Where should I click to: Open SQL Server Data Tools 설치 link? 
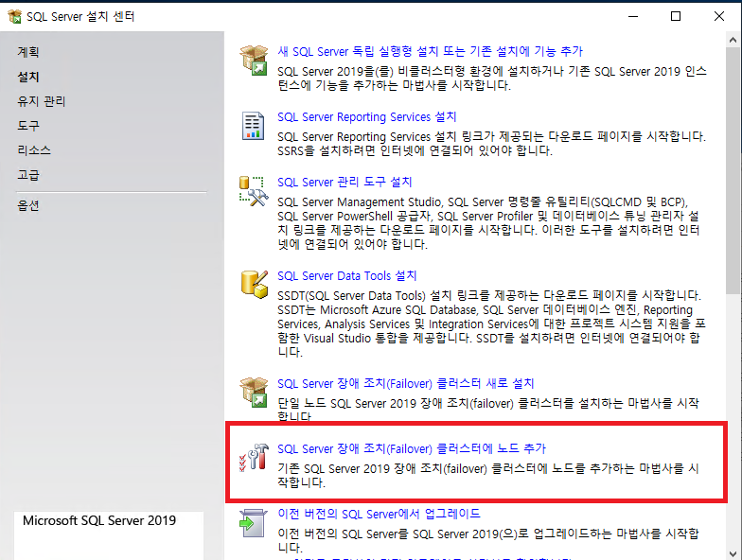coord(346,276)
